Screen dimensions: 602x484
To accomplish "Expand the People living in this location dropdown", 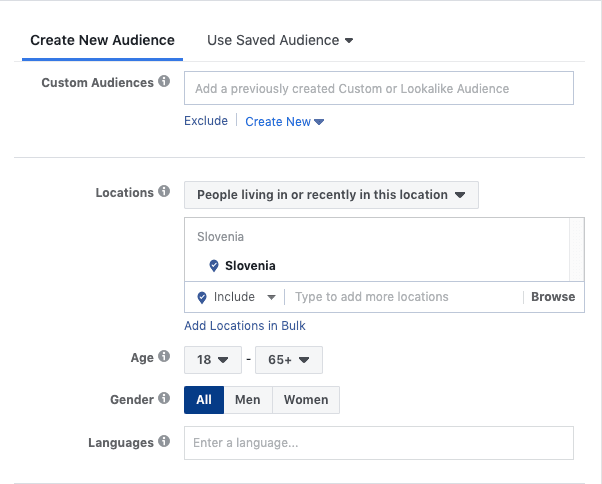I will click(x=331, y=195).
